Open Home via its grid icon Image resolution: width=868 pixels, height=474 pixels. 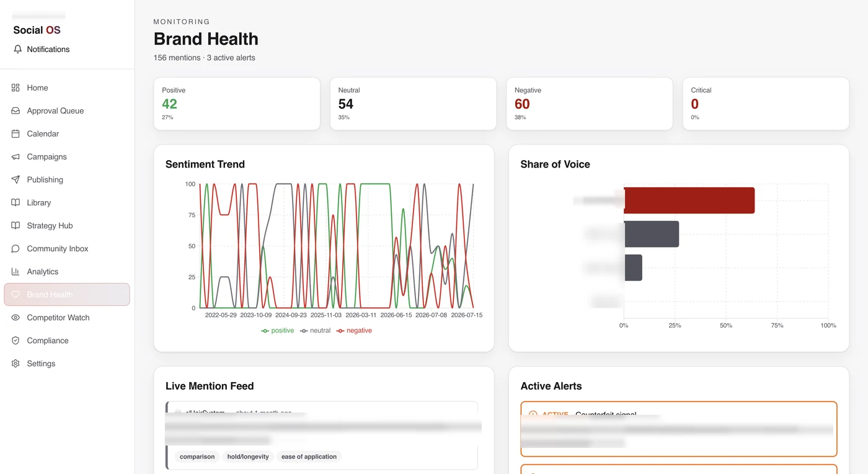tap(15, 87)
